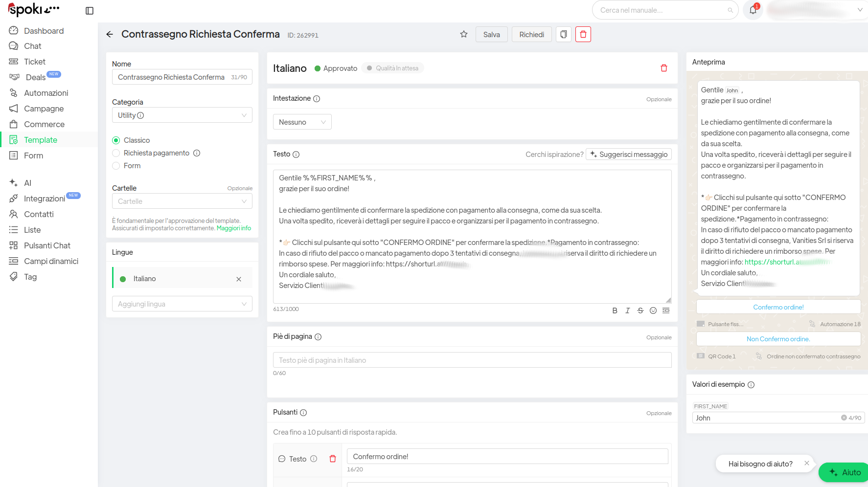
Task: Select the Richiesta pagamento radio option
Action: (116, 153)
